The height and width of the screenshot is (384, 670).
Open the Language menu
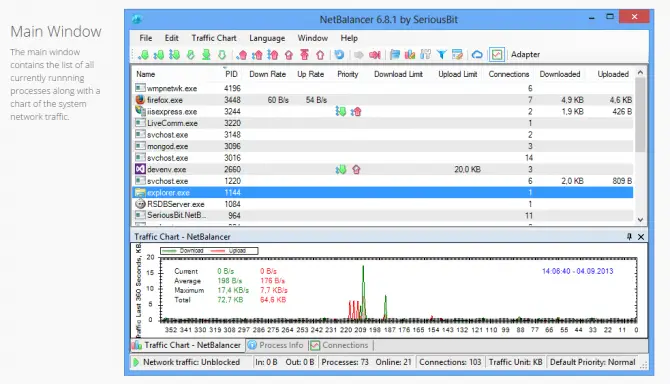pyautogui.click(x=267, y=38)
